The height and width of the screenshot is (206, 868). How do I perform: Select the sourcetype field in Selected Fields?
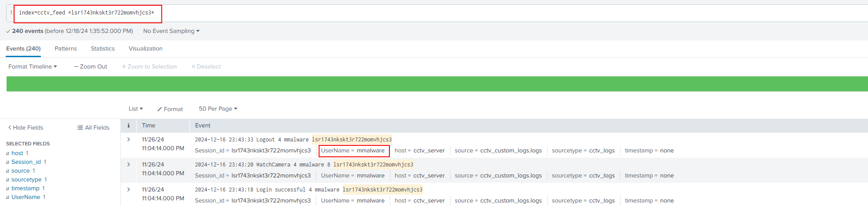[x=26, y=180]
